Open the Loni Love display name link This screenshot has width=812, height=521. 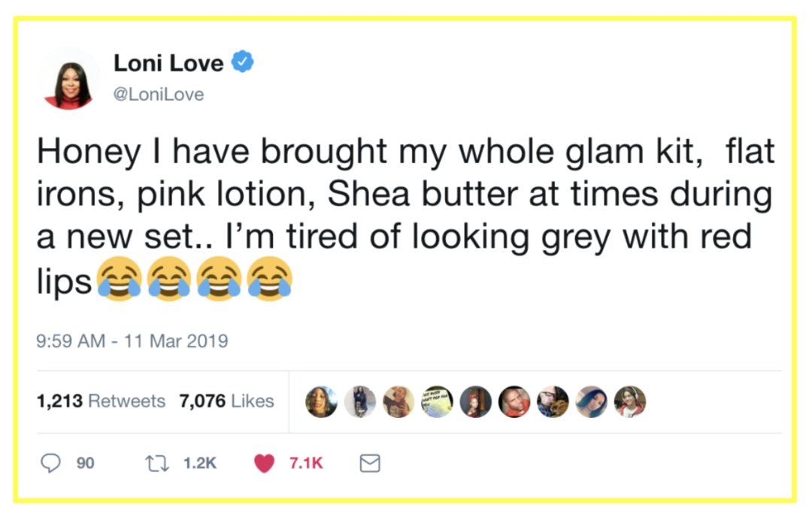(168, 64)
